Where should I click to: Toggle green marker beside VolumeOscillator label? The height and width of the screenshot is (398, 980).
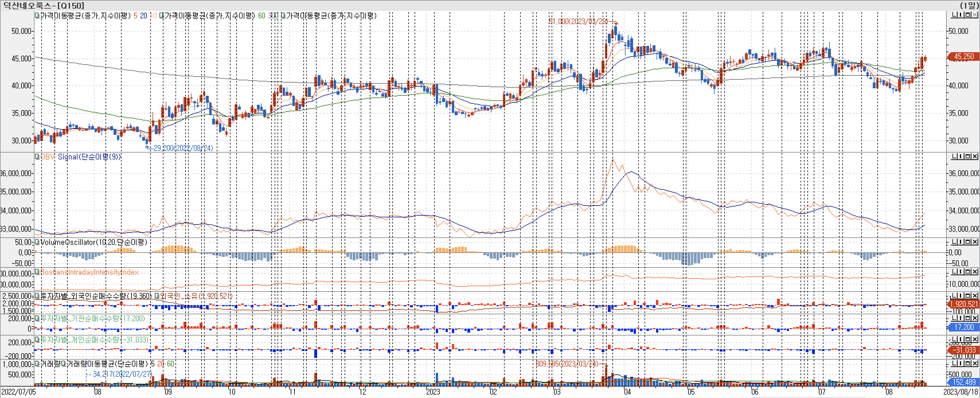[37, 242]
